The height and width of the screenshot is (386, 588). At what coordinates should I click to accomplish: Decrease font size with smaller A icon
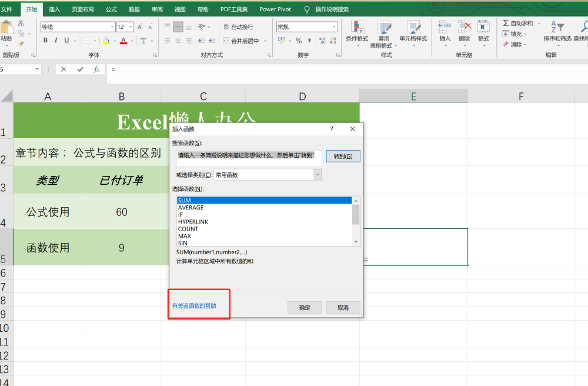point(150,27)
